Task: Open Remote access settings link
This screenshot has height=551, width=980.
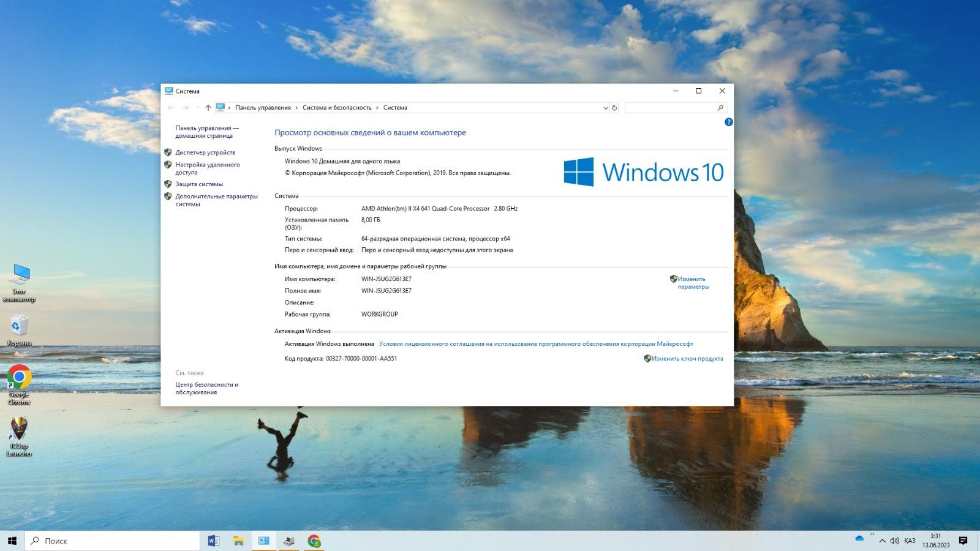Action: [x=208, y=168]
